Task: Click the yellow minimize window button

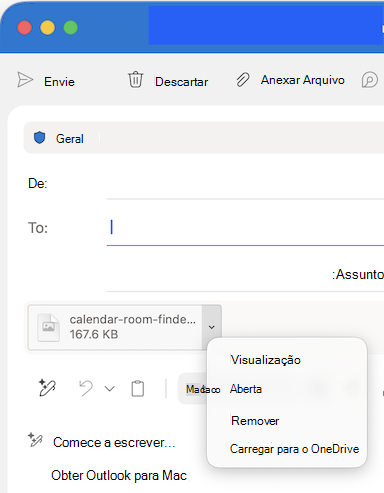Action: pos(48,27)
